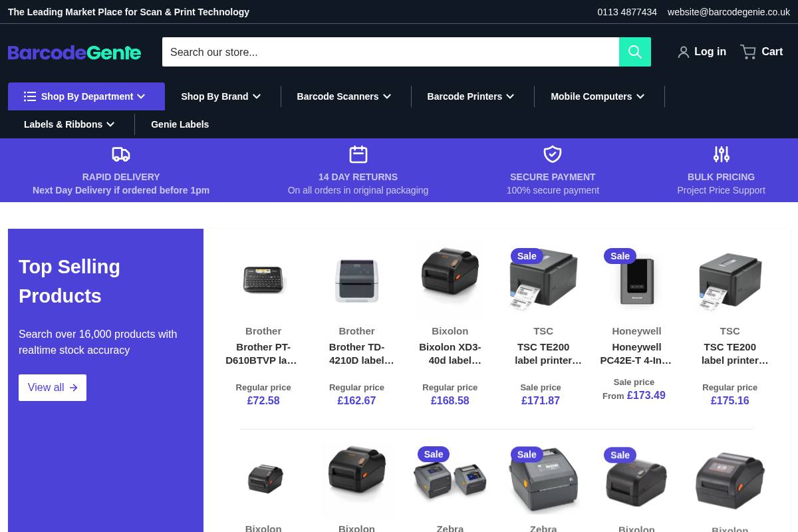The width and height of the screenshot is (798, 532).
Task: Click the £171.87 sale price
Action: coord(541,401)
